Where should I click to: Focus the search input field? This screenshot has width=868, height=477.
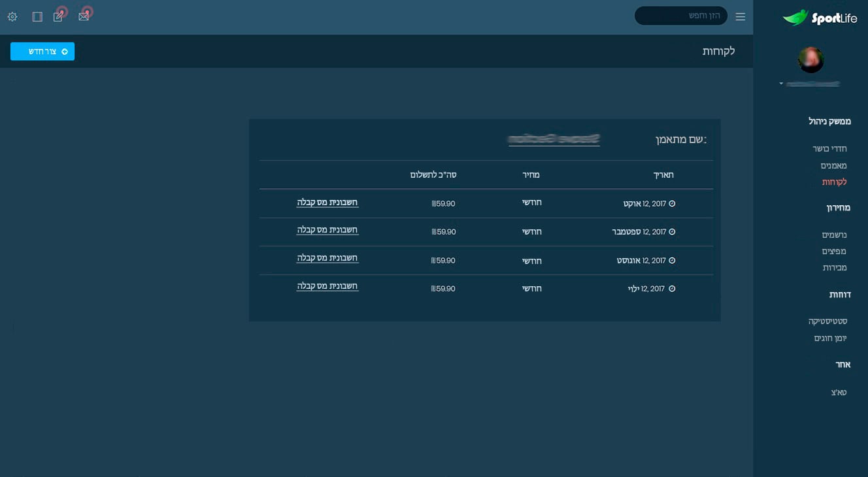[x=680, y=16]
